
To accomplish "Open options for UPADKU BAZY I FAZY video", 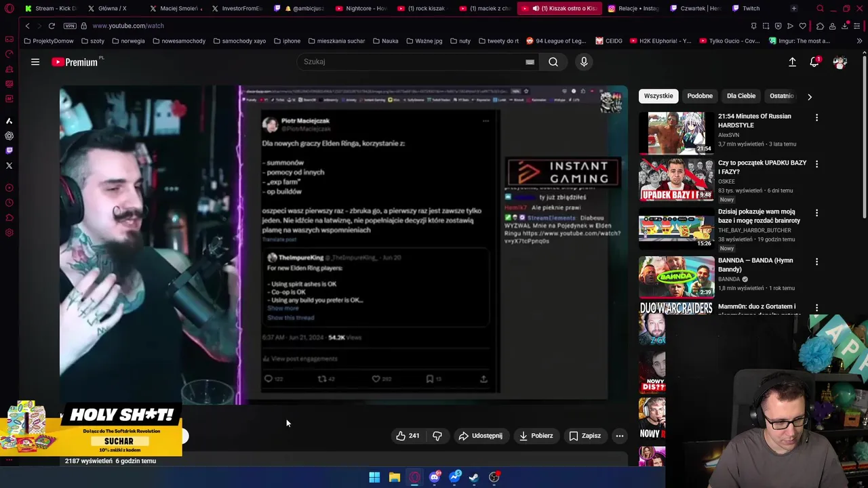I will 816,164.
